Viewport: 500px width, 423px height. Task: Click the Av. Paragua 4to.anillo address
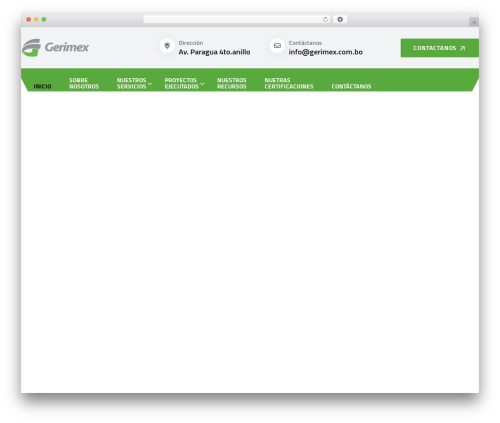tap(214, 52)
